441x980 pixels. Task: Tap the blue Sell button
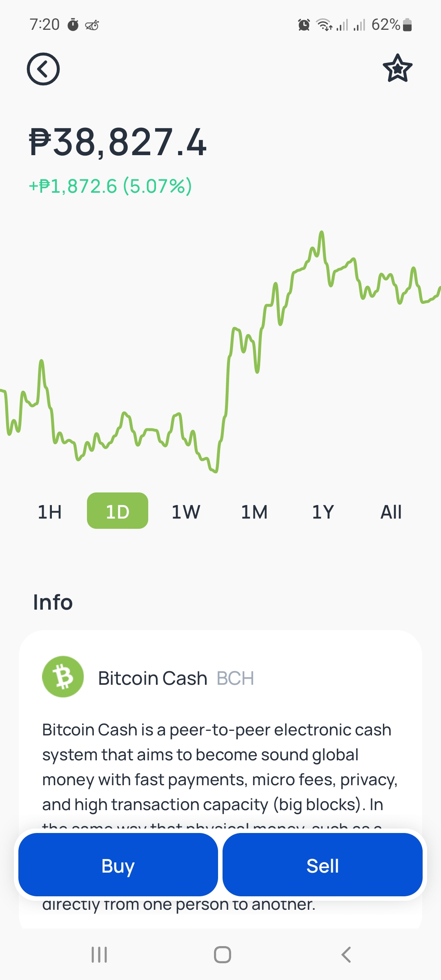tap(323, 864)
